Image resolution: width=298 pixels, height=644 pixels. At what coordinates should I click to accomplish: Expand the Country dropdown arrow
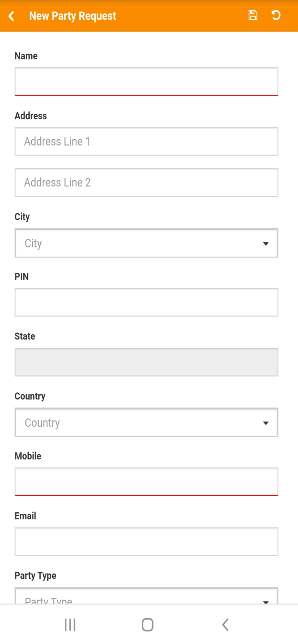[266, 423]
